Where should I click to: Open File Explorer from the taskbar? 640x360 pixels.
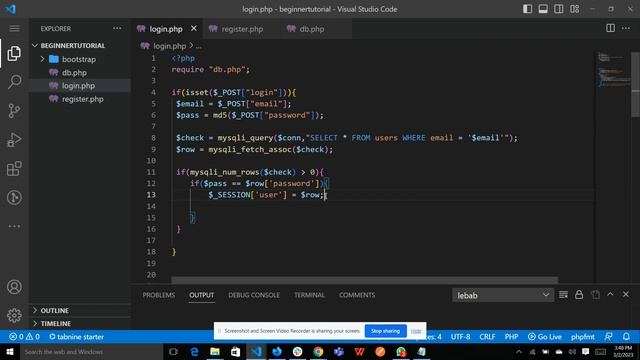[x=215, y=352]
